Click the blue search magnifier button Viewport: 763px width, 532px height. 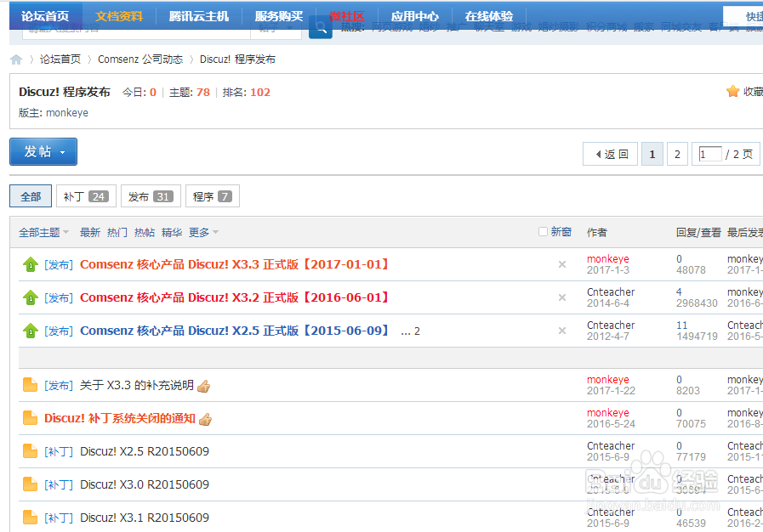pos(321,28)
